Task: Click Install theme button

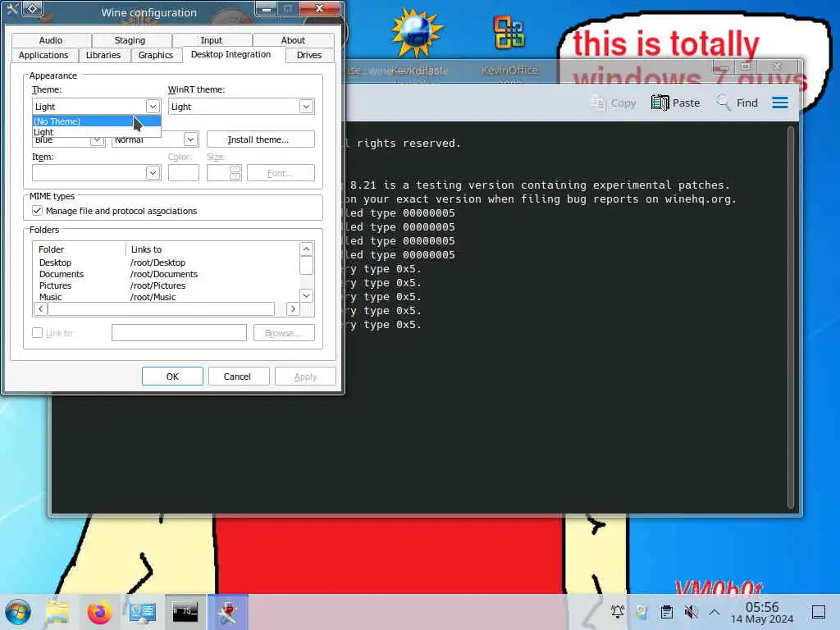Action: coord(260,139)
